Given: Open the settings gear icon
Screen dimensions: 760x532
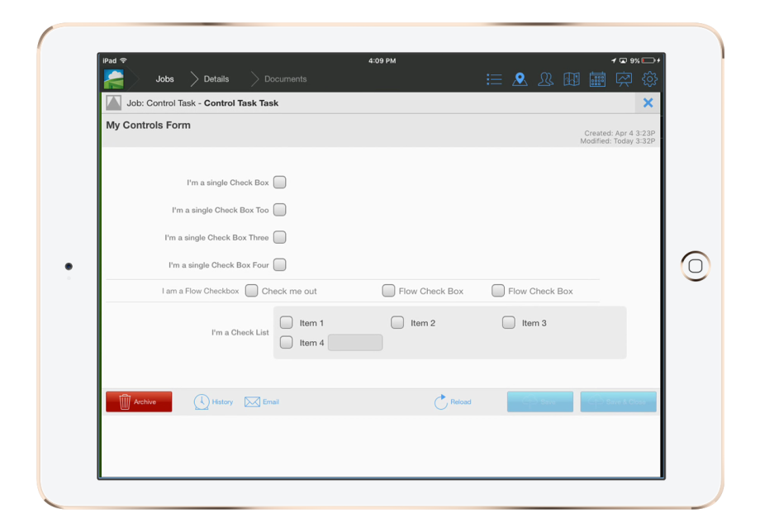Looking at the screenshot, I should (x=649, y=78).
